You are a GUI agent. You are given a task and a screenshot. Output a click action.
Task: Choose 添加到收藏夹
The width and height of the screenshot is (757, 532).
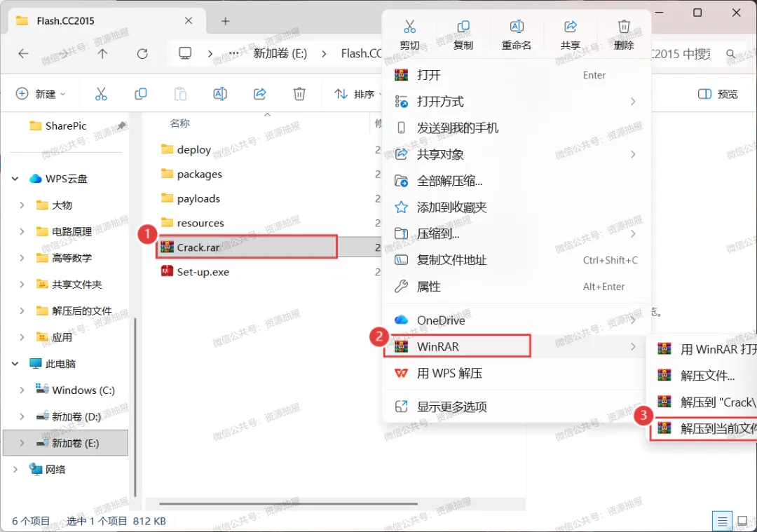(517, 207)
